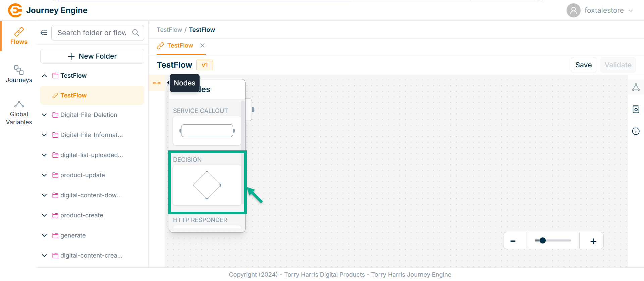Expand the Digital-File-Deletion folder
The image size is (644, 281).
click(x=44, y=115)
